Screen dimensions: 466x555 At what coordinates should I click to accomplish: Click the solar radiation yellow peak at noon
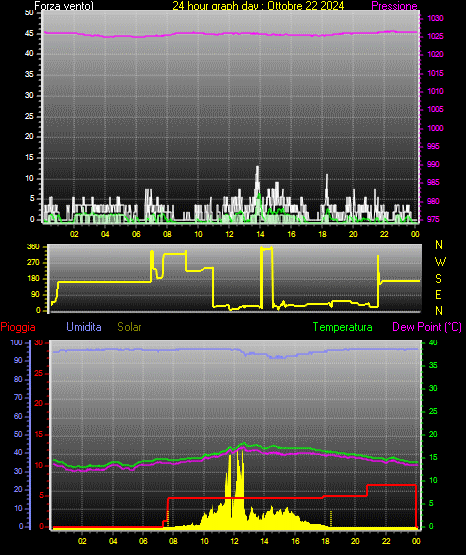click(x=230, y=457)
